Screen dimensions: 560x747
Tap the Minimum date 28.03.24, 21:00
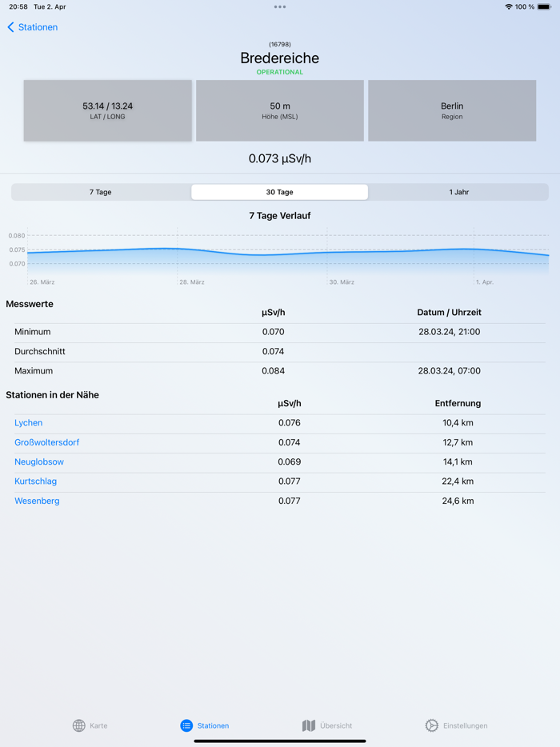(450, 332)
